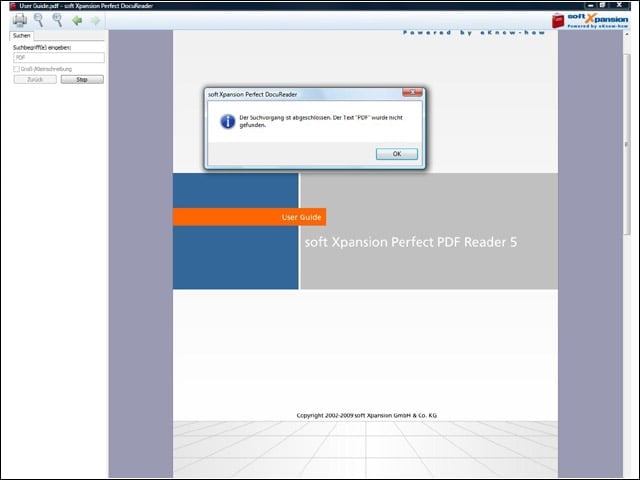Confirm dialog with OK button
Image resolution: width=640 pixels, height=480 pixels.
pyautogui.click(x=397, y=154)
